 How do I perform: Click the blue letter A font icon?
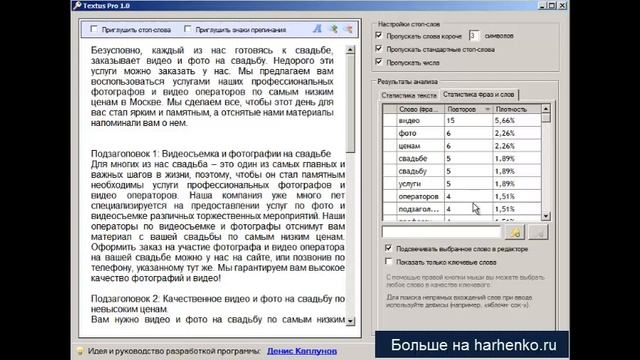[x=317, y=29]
